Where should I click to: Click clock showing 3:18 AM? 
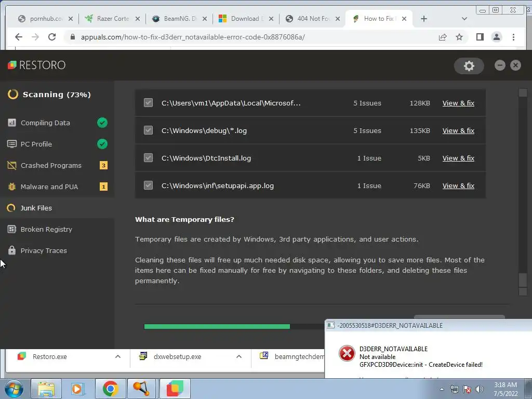point(506,385)
